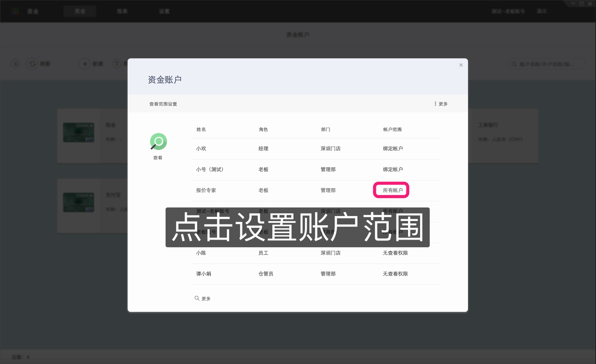Change 小欢's account scope 绑定帐户

tap(393, 148)
